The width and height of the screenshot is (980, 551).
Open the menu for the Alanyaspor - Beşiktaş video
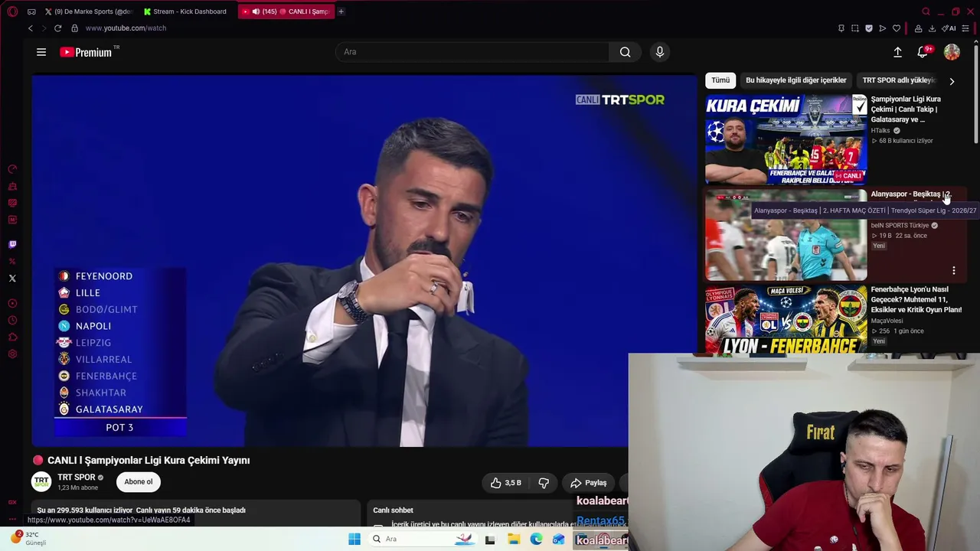(954, 270)
